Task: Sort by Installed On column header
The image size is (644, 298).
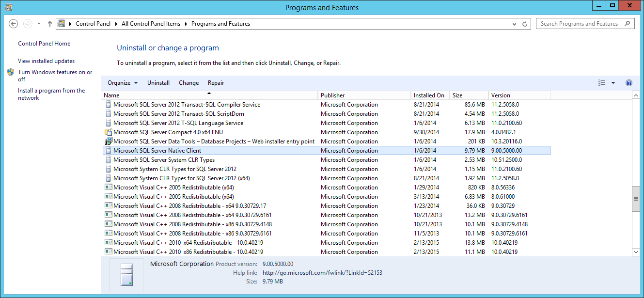Action: (x=430, y=95)
